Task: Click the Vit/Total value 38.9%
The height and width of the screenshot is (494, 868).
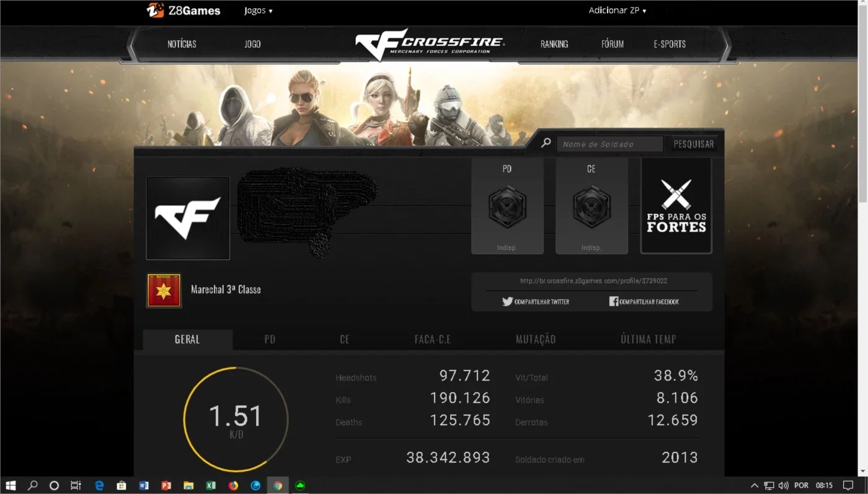Action: (x=676, y=376)
